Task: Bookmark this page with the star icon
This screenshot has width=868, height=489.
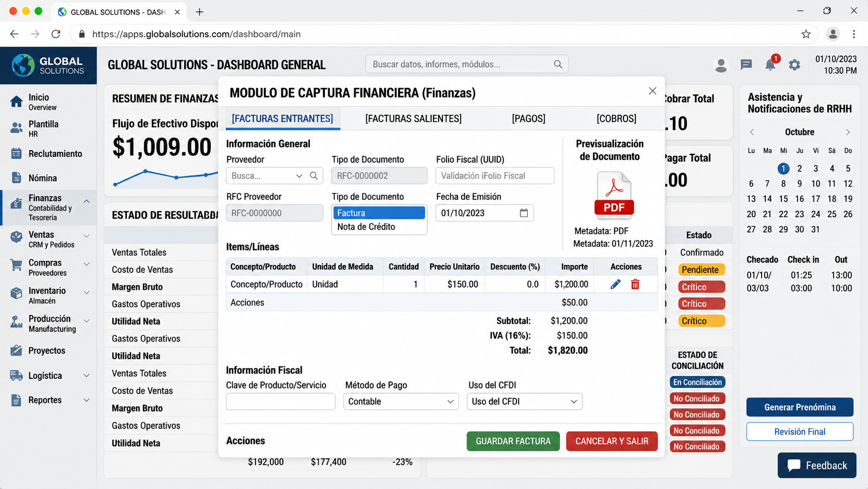Action: 806,34
